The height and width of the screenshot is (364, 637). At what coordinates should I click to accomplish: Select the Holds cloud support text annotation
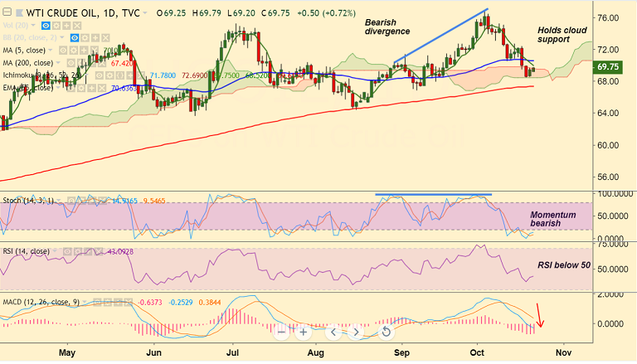(x=562, y=35)
